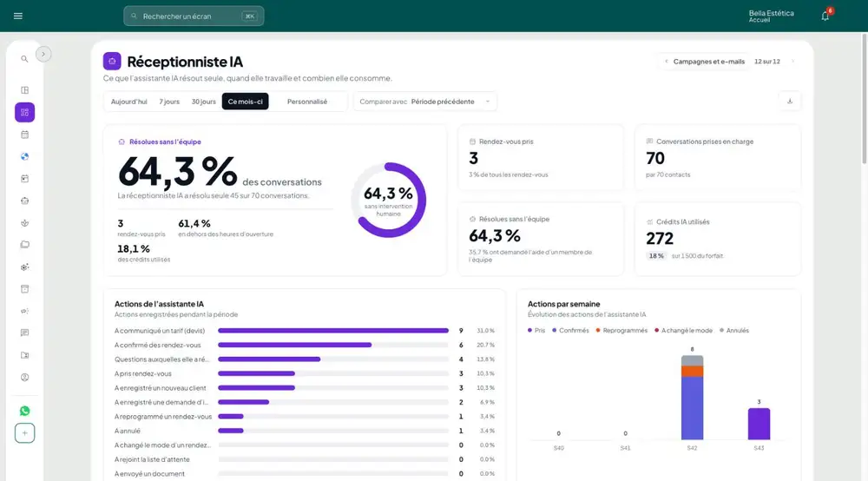Click the 'A reprogrammé un rendez-vous' row label

pos(163,417)
